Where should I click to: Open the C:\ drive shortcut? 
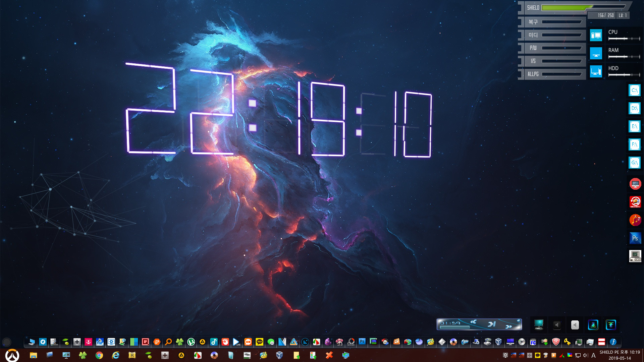point(634,90)
